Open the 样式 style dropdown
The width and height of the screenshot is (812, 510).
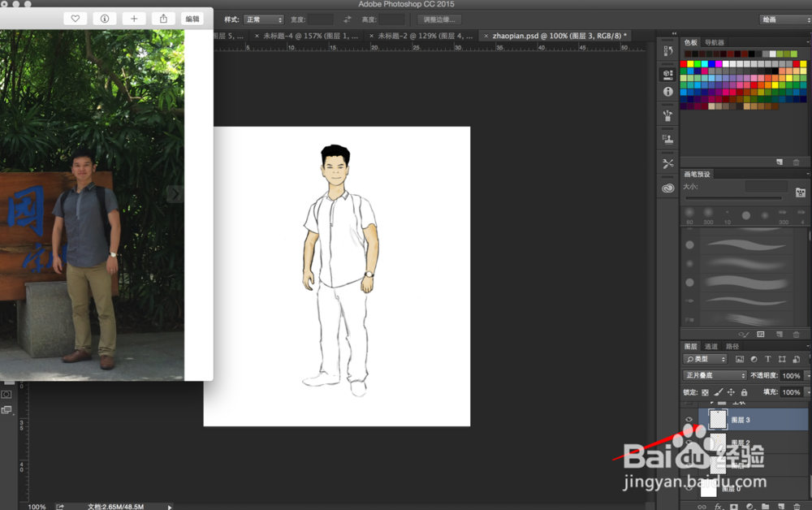(264, 19)
